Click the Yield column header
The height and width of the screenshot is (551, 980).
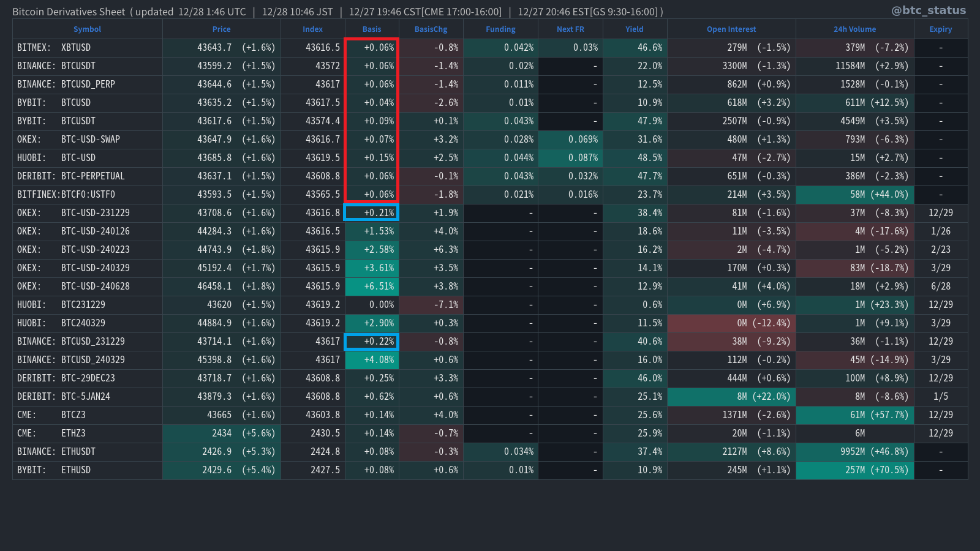point(635,29)
